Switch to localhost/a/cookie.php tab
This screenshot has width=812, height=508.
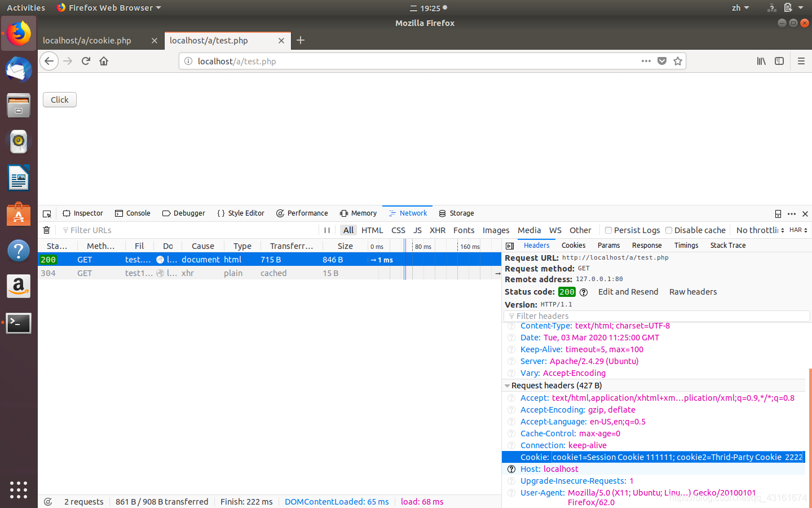(x=87, y=41)
